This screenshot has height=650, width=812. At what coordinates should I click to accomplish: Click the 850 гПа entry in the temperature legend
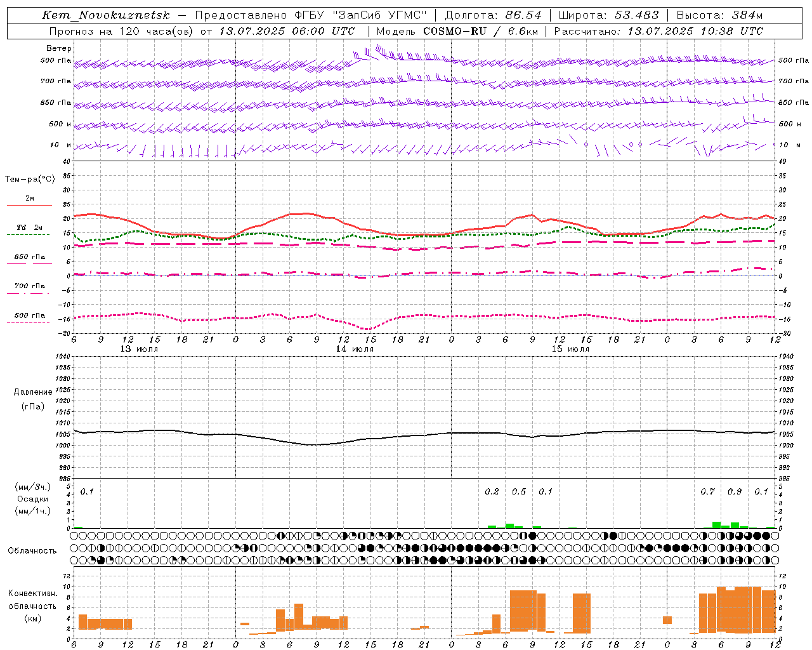[30, 257]
